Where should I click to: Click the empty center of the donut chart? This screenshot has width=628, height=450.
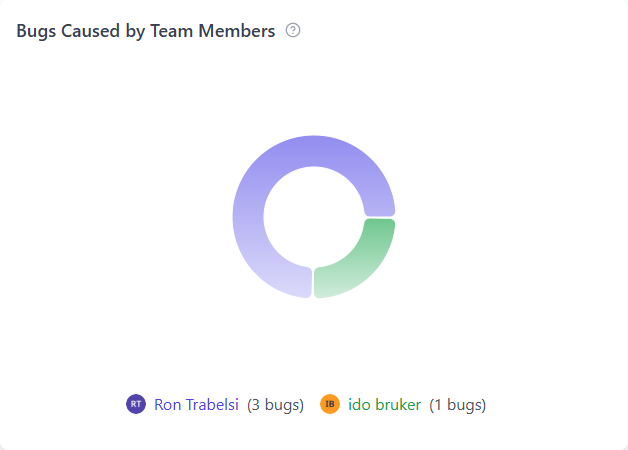pyautogui.click(x=313, y=217)
